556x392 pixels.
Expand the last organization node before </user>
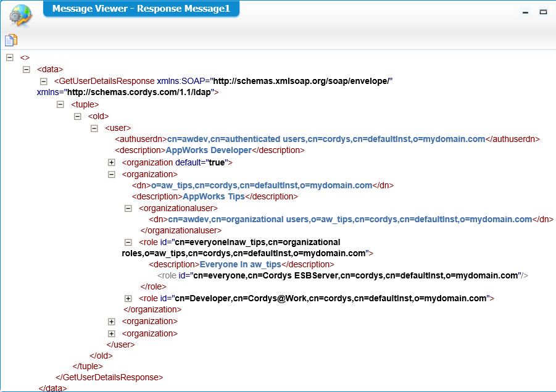click(x=112, y=333)
